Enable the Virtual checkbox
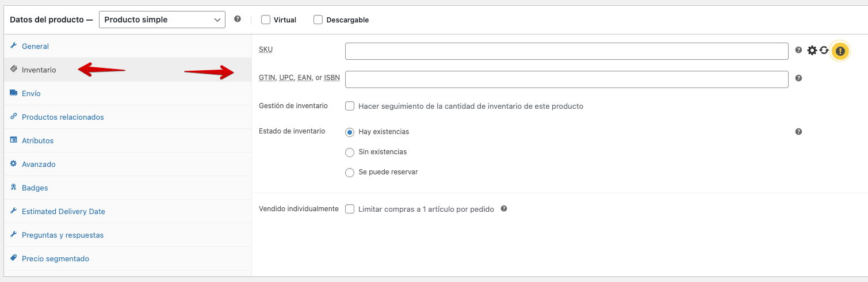868x282 pixels. pyautogui.click(x=266, y=20)
